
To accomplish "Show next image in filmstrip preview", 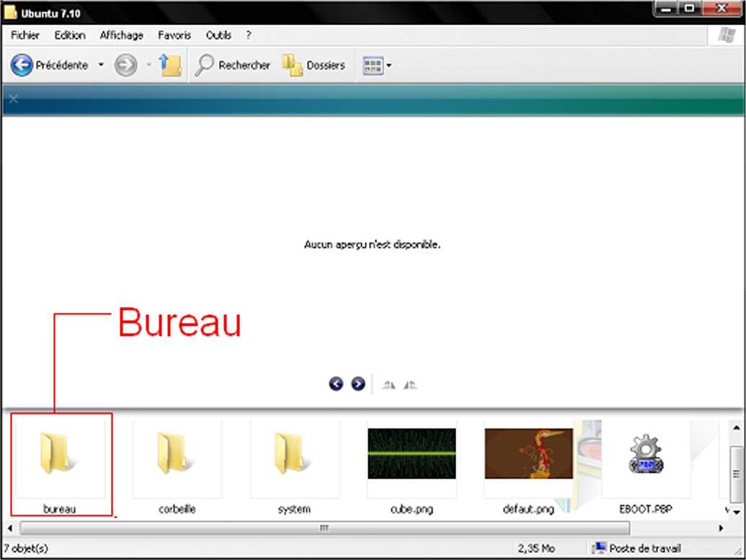I will (358, 383).
